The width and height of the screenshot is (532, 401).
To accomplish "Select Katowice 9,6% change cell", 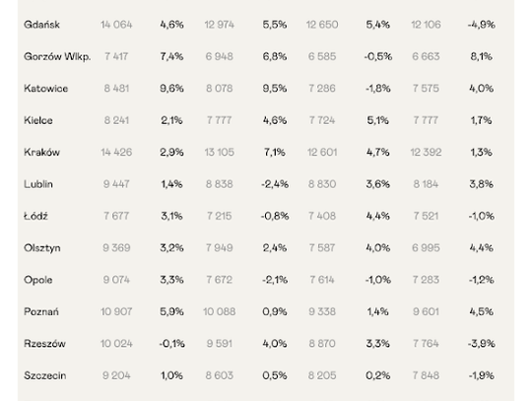I will (171, 89).
